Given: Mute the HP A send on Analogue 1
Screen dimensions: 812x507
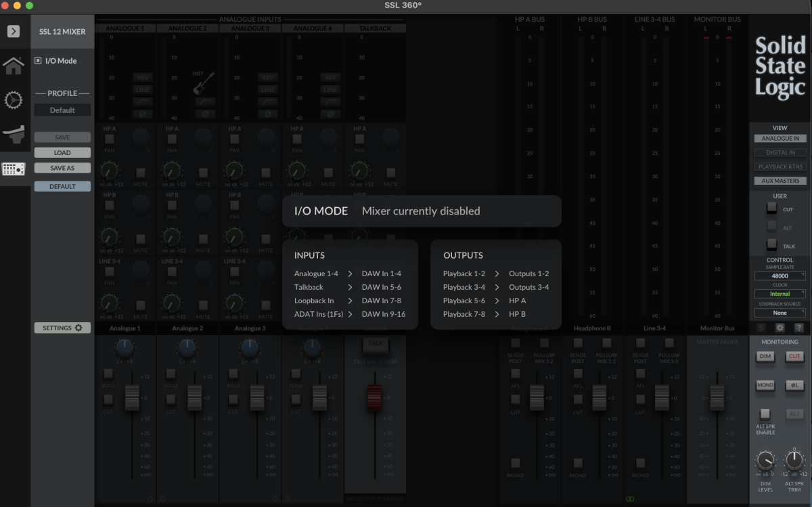Looking at the screenshot, I should coord(141,173).
